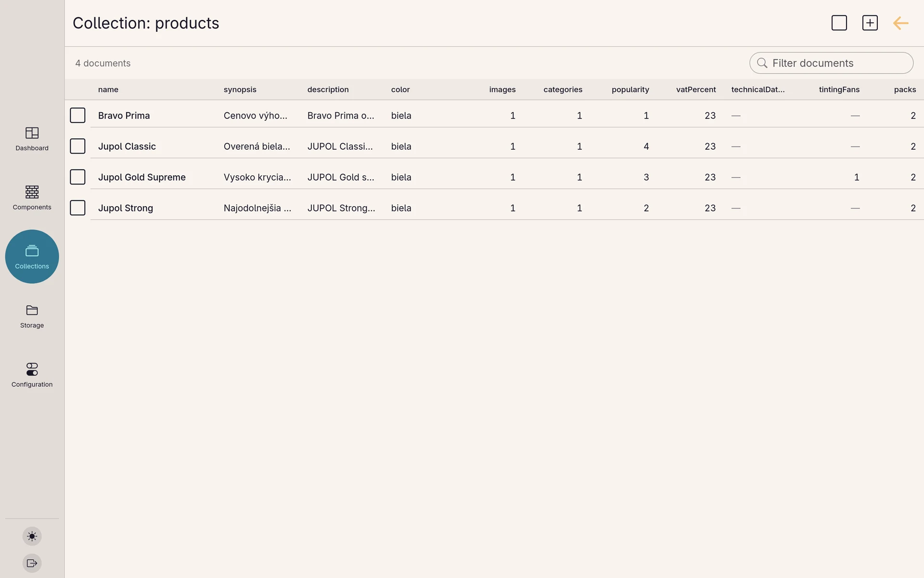Check the Jupol Classic row checkbox
Screen dimensions: 924x578
coord(77,146)
